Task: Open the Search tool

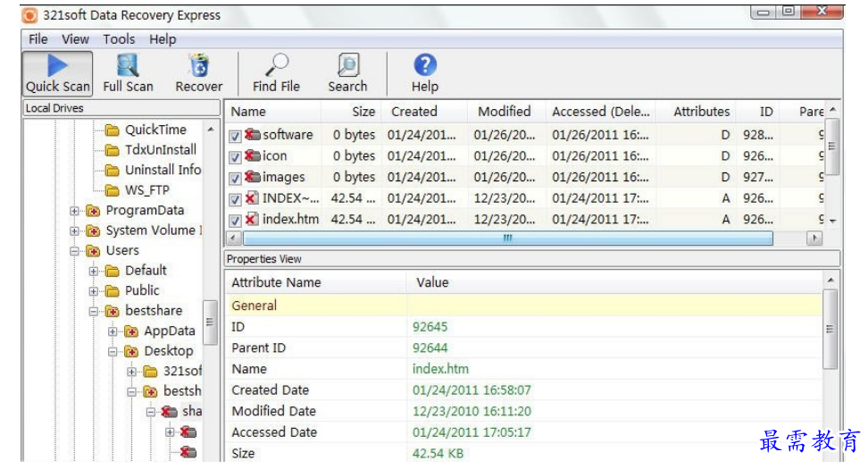Action: coord(347,73)
